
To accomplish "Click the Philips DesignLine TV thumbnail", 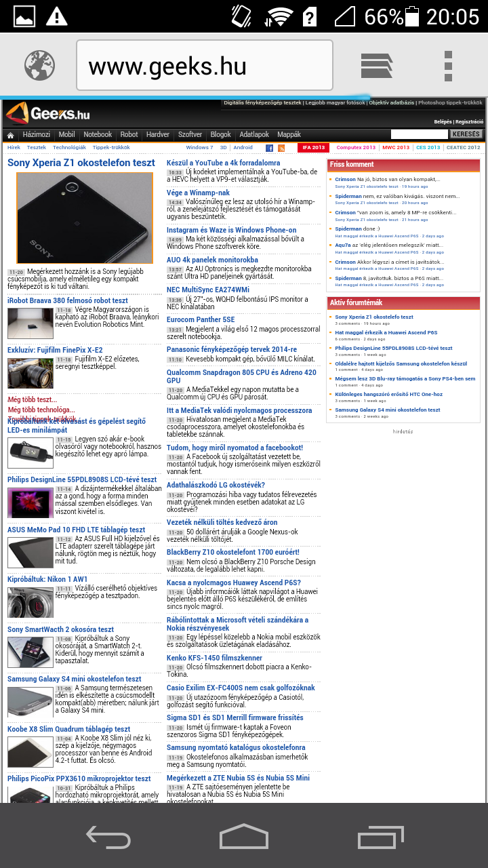I will point(30,502).
